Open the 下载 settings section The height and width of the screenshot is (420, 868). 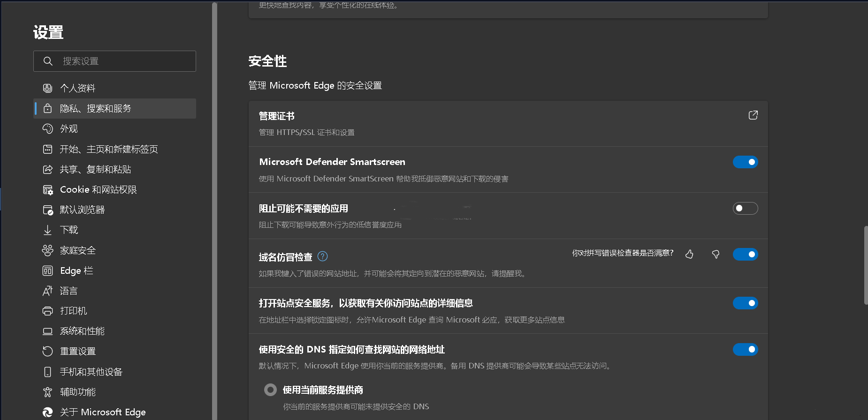pyautogui.click(x=114, y=230)
